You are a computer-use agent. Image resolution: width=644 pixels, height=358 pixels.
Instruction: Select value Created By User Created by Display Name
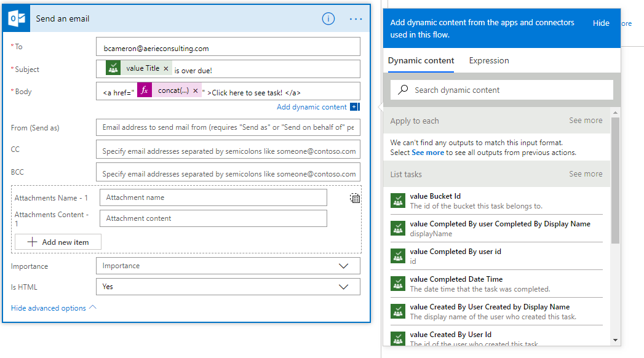(496, 312)
